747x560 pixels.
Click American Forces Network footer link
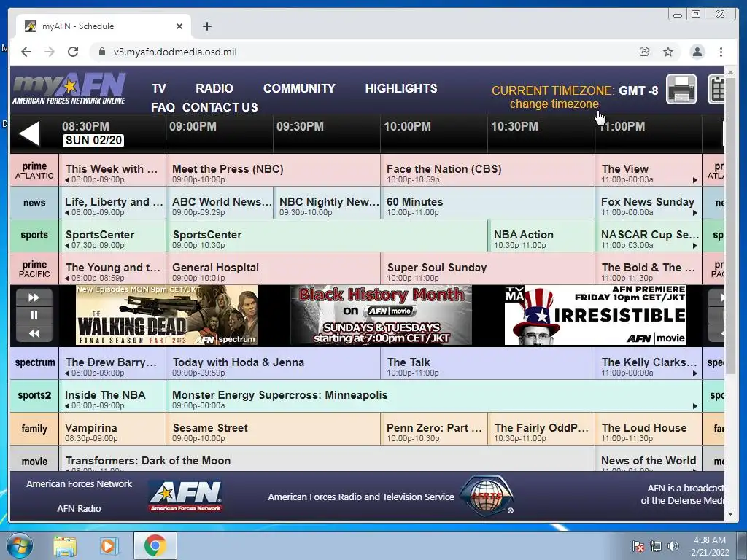pos(79,484)
